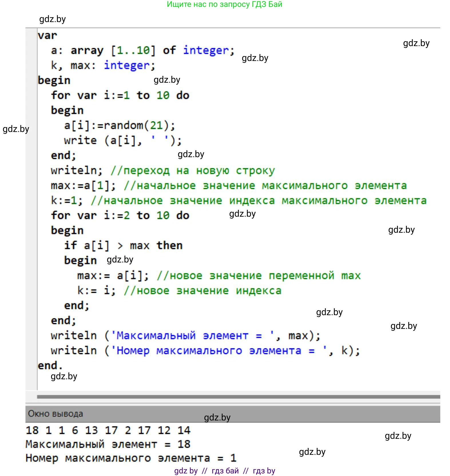The image size is (450, 476).
Task: Click the 'переход на новую строку' comment
Action: (x=193, y=171)
